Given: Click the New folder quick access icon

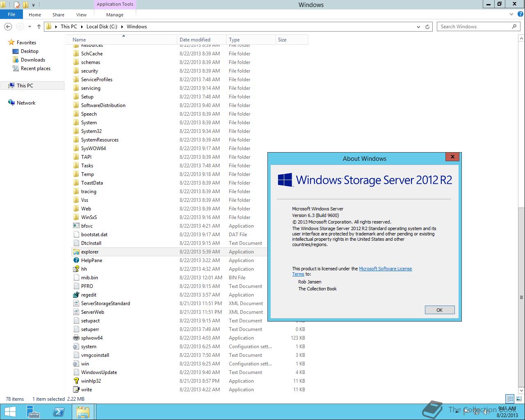Looking at the screenshot, I should 25,5.
